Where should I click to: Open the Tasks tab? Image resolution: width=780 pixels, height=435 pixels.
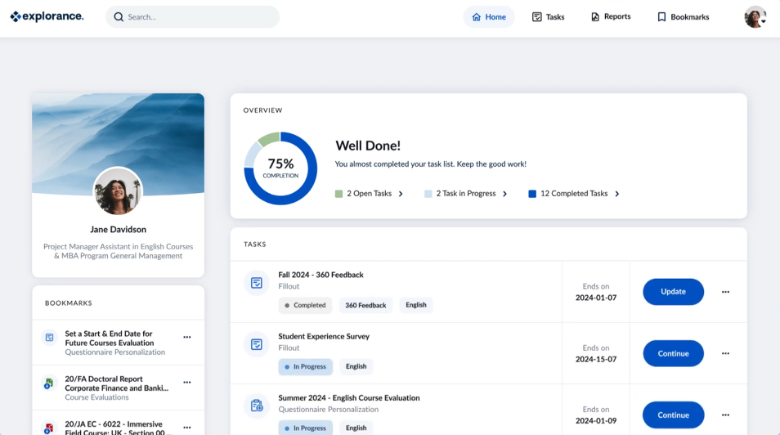(x=548, y=17)
